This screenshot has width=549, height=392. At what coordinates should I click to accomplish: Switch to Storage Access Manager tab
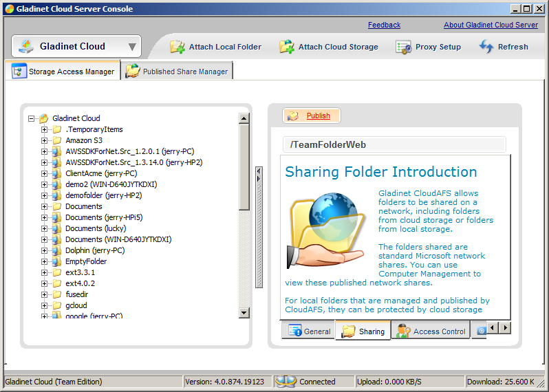[63, 71]
